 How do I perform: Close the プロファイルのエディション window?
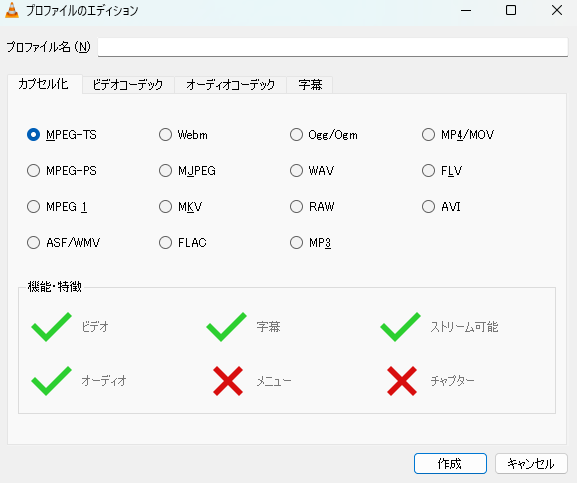click(557, 10)
